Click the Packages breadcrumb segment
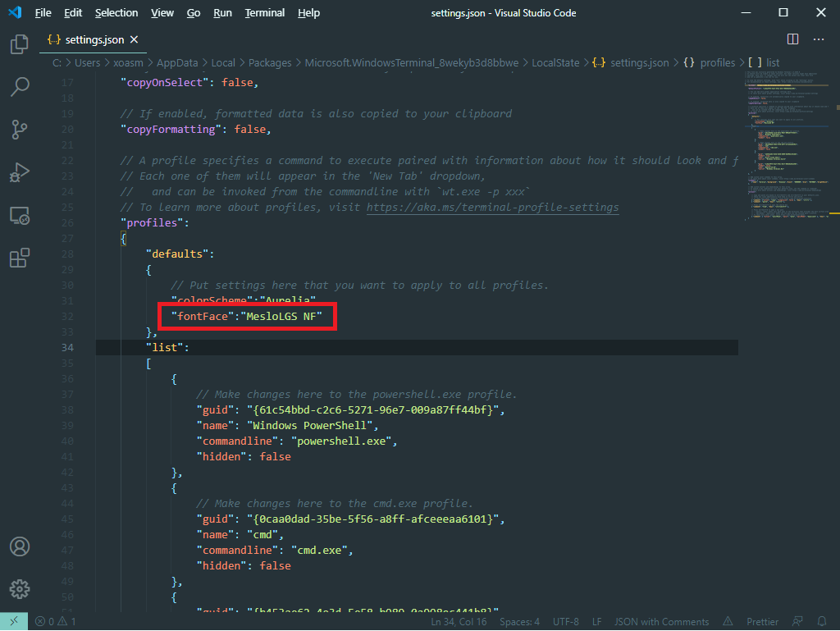This screenshot has width=840, height=631. [269, 62]
